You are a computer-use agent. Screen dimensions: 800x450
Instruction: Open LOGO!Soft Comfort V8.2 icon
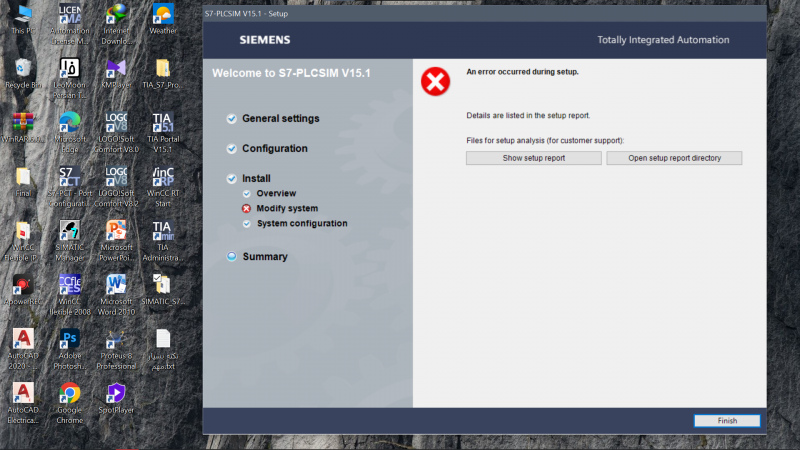click(x=116, y=187)
